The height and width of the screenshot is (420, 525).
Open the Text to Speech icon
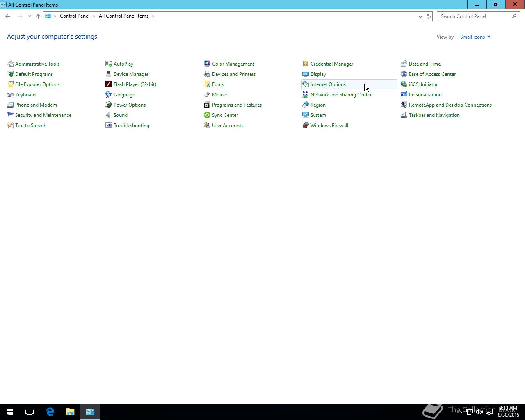[10, 125]
